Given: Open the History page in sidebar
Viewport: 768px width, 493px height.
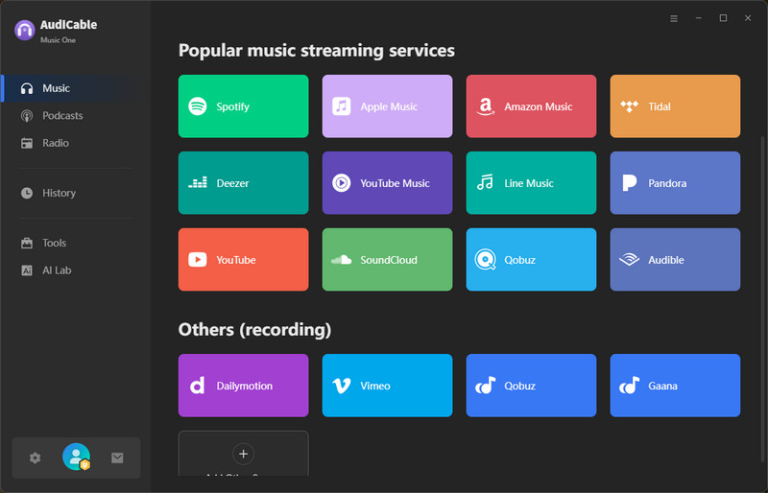Looking at the screenshot, I should click(58, 193).
